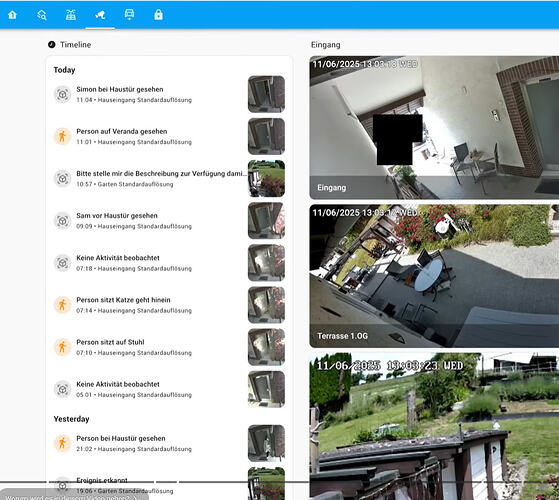Click person icon for Person sitzt auf Stuhl
This screenshot has height=500, width=559.
point(62,347)
